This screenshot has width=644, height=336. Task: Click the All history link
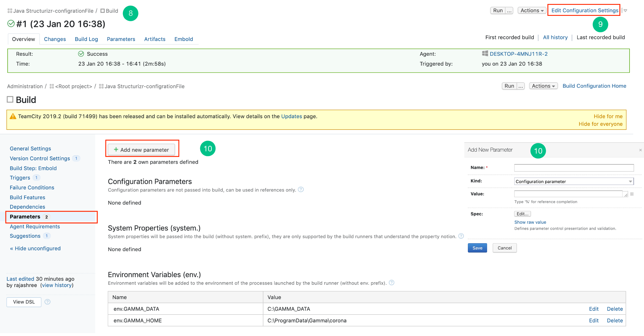pyautogui.click(x=555, y=37)
